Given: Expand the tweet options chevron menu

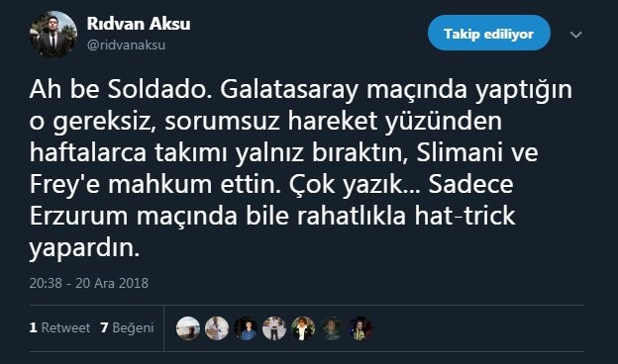Looking at the screenshot, I should pos(575,35).
